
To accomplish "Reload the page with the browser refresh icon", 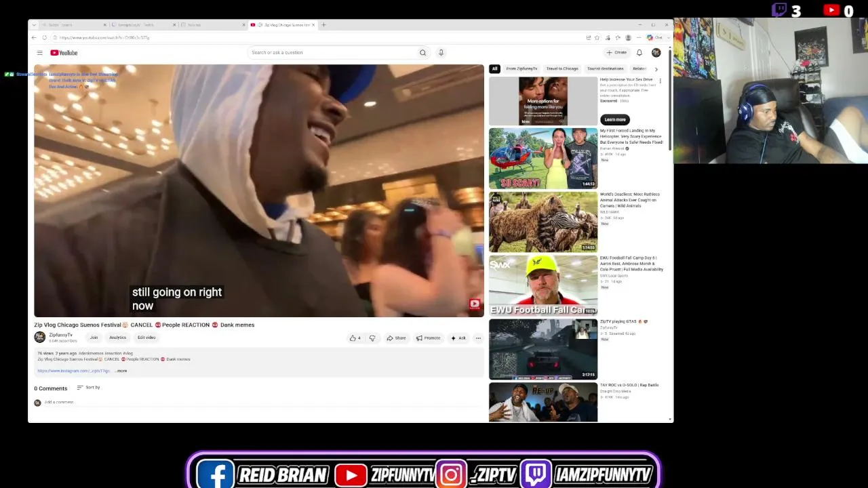I will pos(45,37).
